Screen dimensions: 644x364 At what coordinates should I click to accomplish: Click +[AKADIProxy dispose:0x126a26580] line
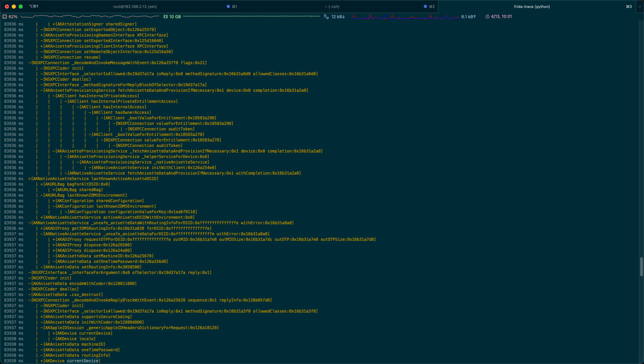(x=92, y=245)
